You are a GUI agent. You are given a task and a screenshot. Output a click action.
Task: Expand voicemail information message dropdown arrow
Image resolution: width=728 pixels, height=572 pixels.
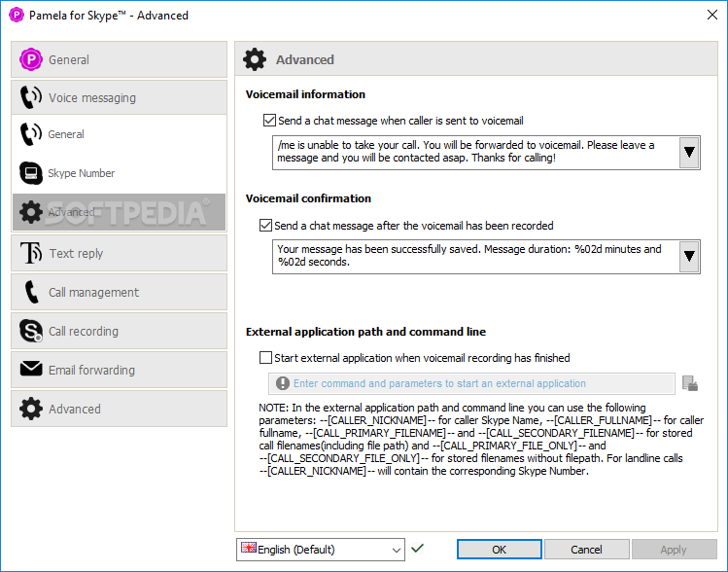click(689, 153)
